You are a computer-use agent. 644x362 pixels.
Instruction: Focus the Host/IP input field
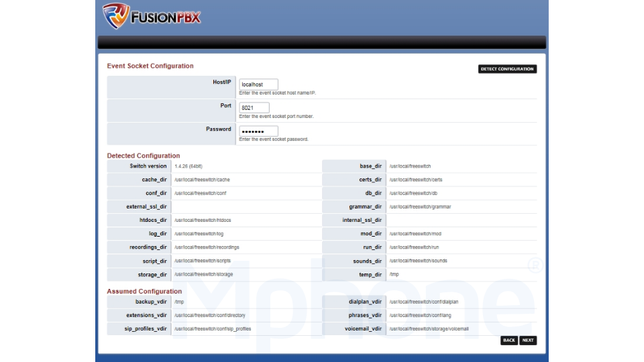pyautogui.click(x=258, y=84)
